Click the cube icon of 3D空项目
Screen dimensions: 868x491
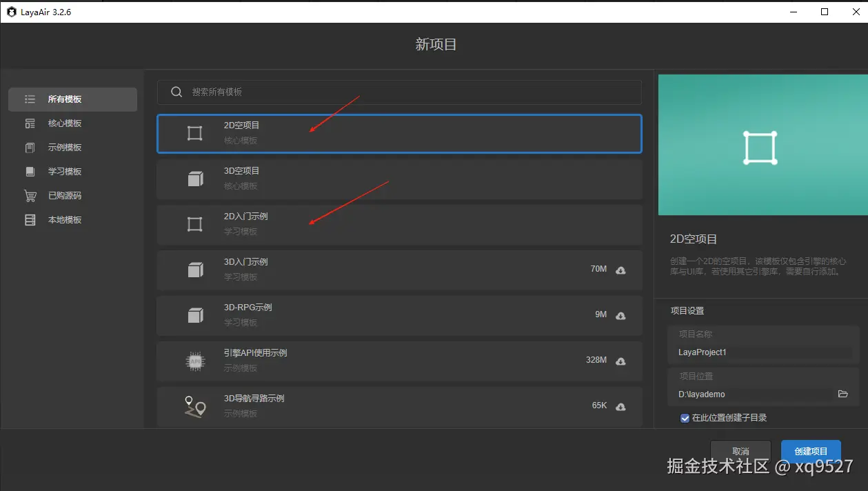(x=195, y=179)
